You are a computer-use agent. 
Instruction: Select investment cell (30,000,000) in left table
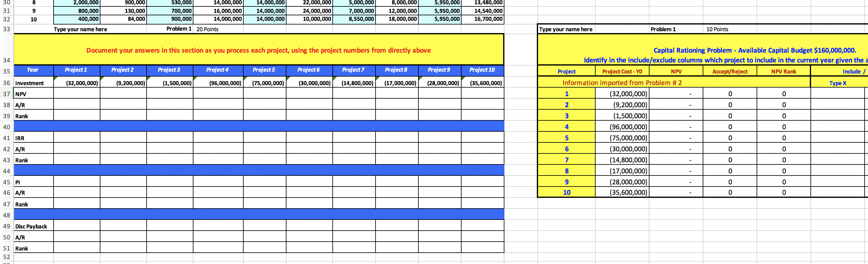click(309, 83)
